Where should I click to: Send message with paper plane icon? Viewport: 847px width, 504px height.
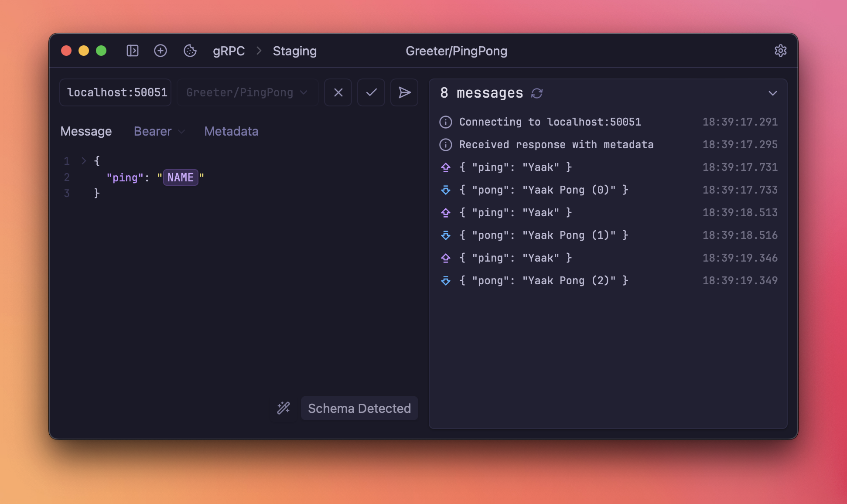coord(404,92)
